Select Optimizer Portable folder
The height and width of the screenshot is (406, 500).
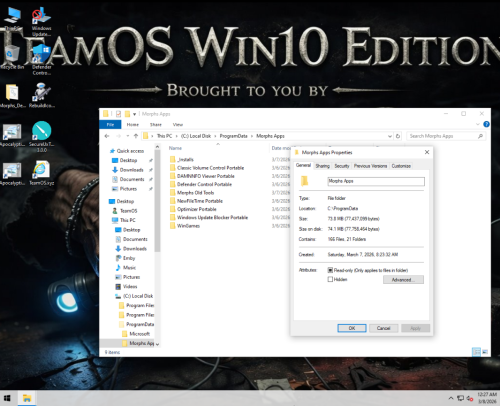point(197,209)
